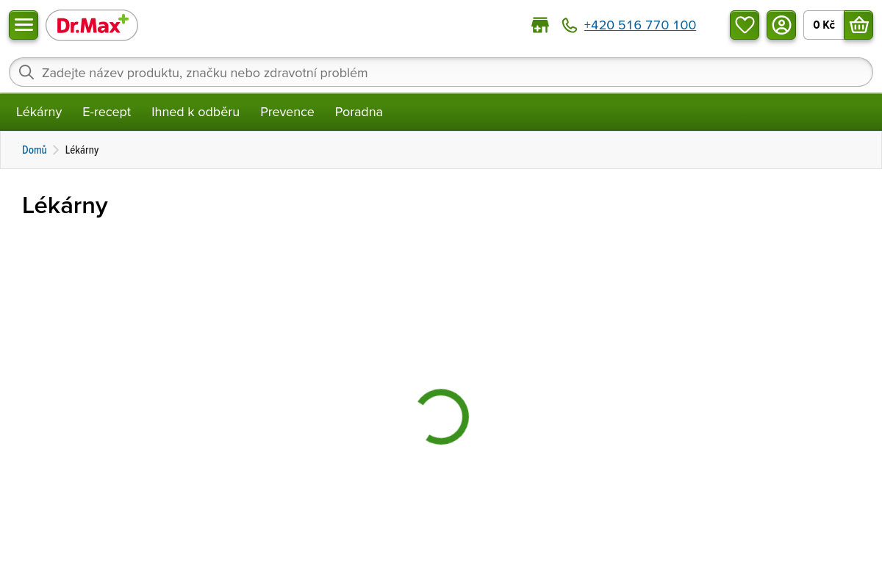
Task: Click the Dr.Max logo
Action: coord(92,26)
